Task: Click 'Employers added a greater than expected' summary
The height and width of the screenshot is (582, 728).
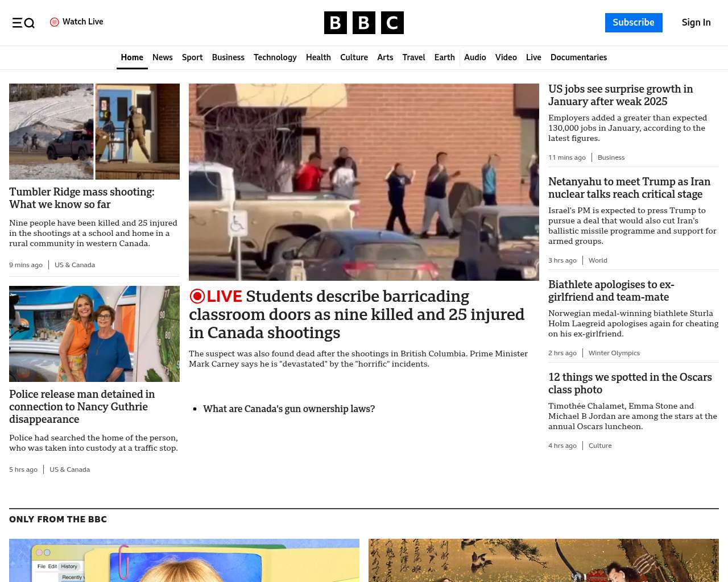Action: point(627,128)
